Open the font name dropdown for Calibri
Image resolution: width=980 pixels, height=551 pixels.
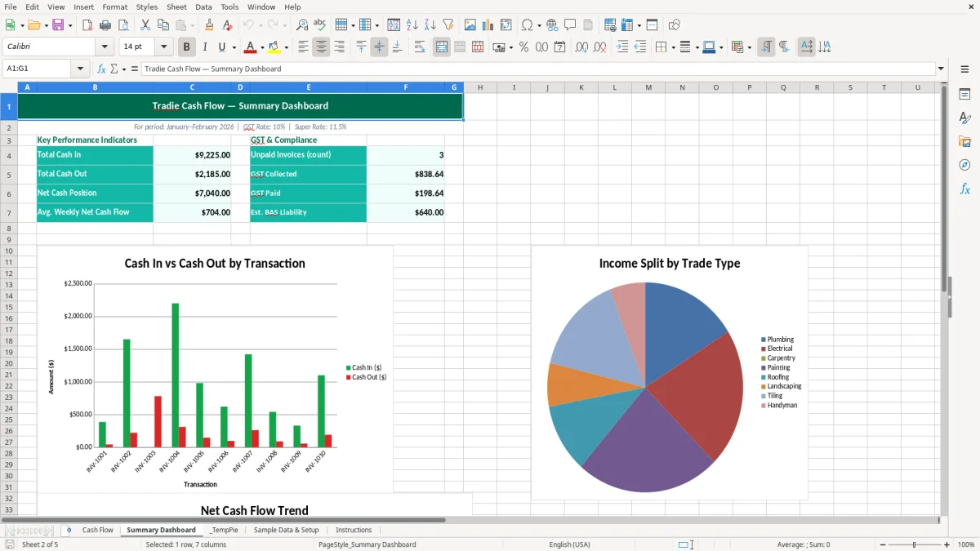104,47
